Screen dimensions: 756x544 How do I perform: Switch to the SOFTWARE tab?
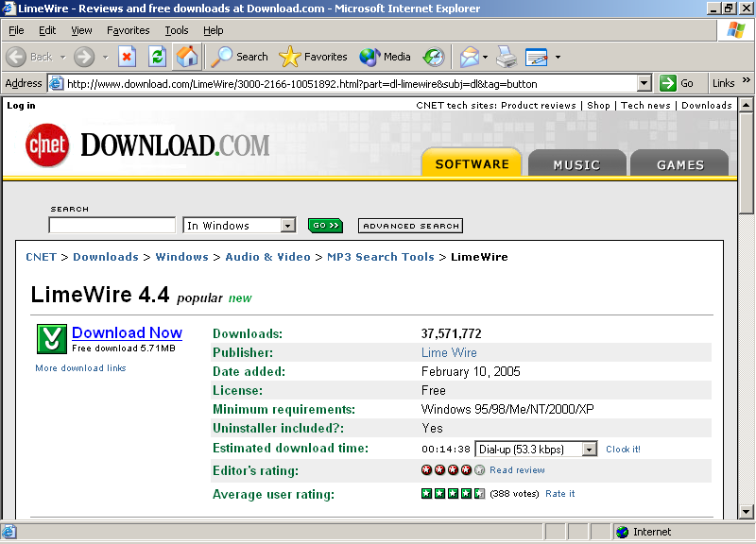click(x=472, y=162)
